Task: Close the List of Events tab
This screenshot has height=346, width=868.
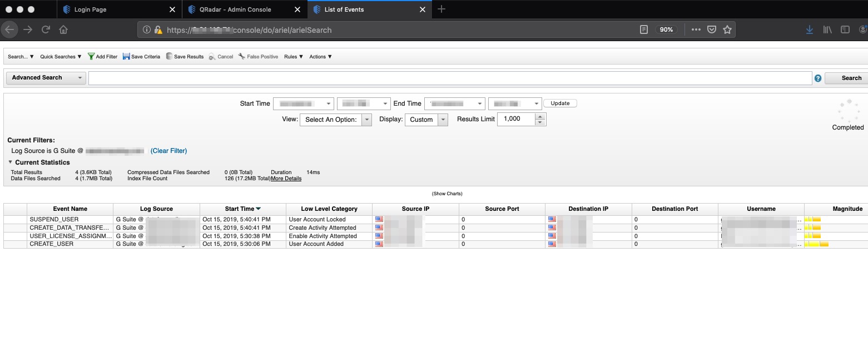Action: click(423, 9)
